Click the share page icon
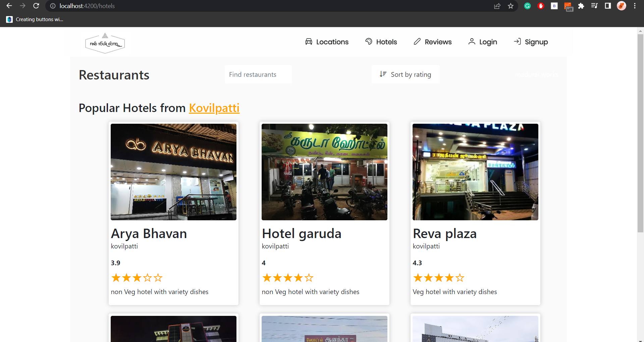 pos(497,6)
